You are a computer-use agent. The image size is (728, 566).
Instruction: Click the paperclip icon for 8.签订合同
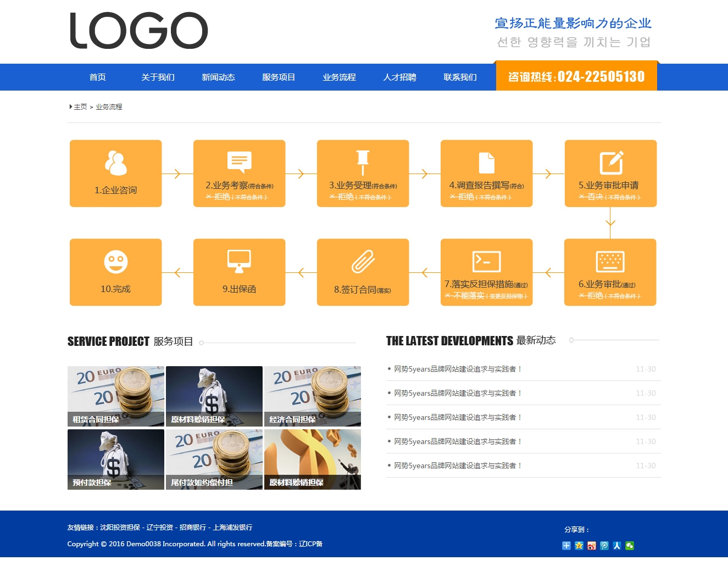point(363,262)
